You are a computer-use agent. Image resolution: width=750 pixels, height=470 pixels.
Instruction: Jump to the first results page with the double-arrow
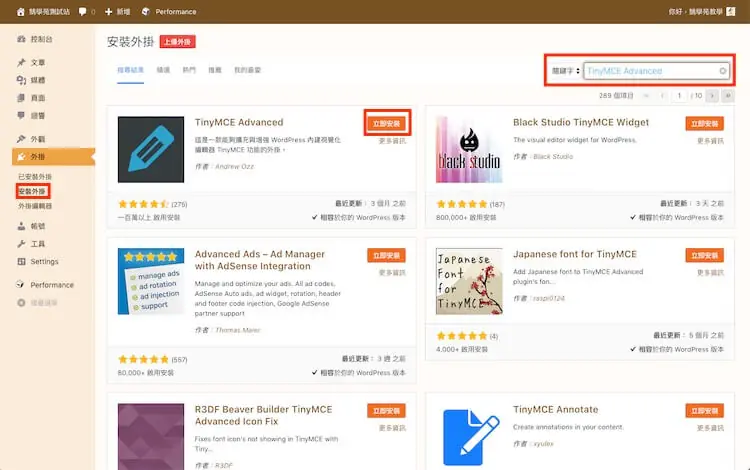pos(647,96)
